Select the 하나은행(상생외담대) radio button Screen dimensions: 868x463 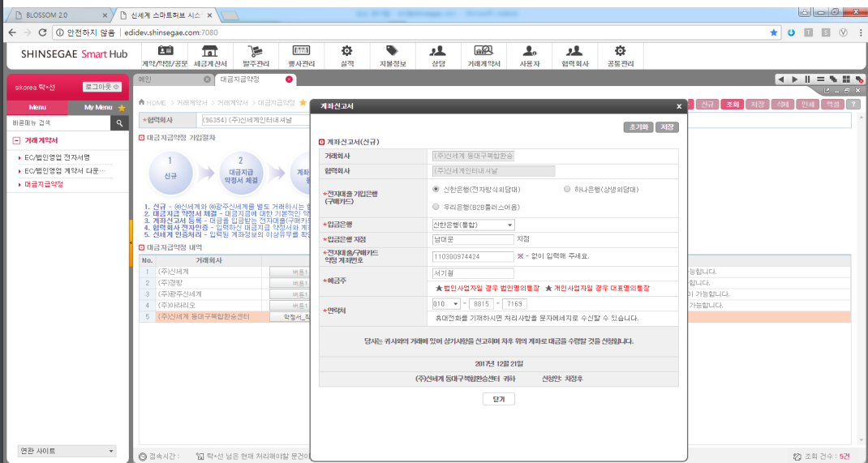tap(566, 189)
